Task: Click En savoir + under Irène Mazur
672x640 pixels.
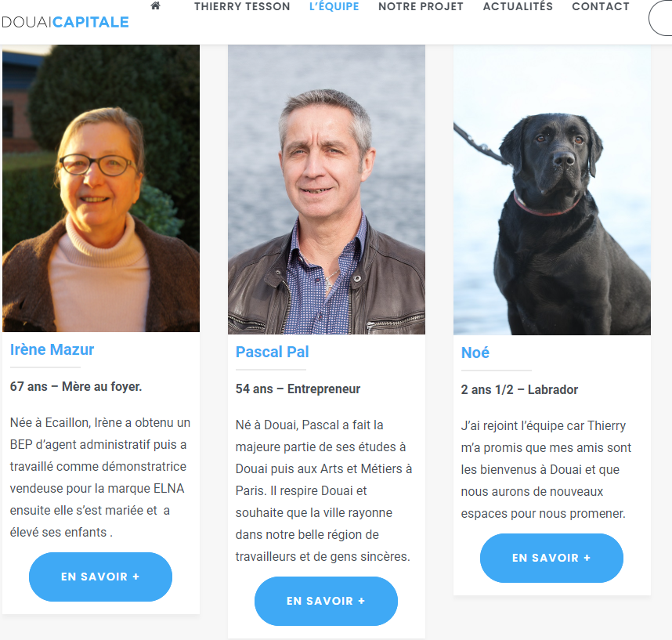Action: coord(101,577)
